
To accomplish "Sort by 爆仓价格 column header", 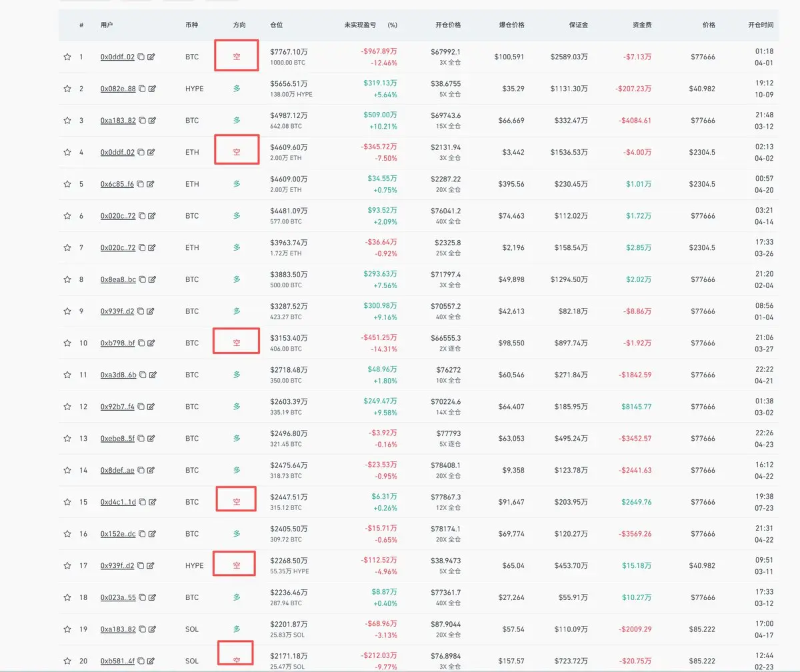I will (x=511, y=25).
